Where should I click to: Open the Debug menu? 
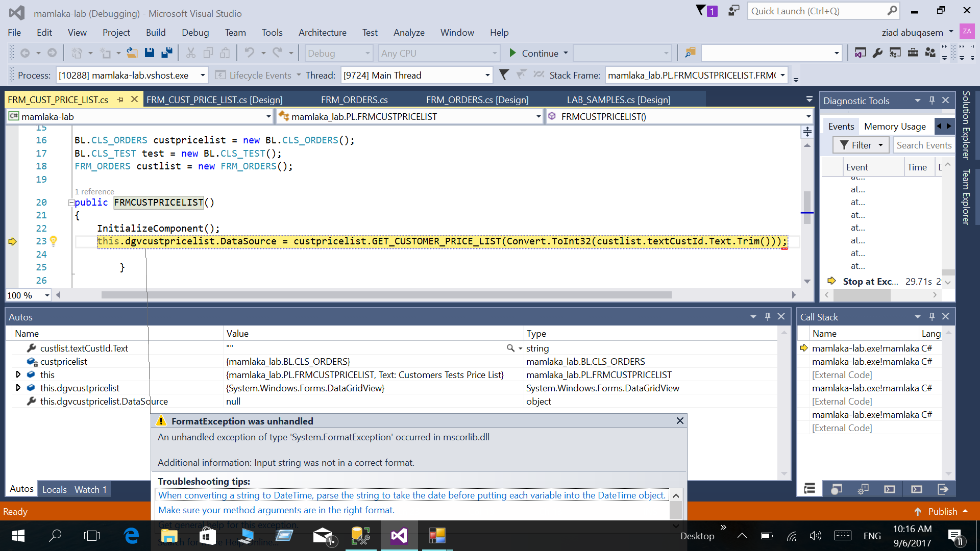coord(195,32)
